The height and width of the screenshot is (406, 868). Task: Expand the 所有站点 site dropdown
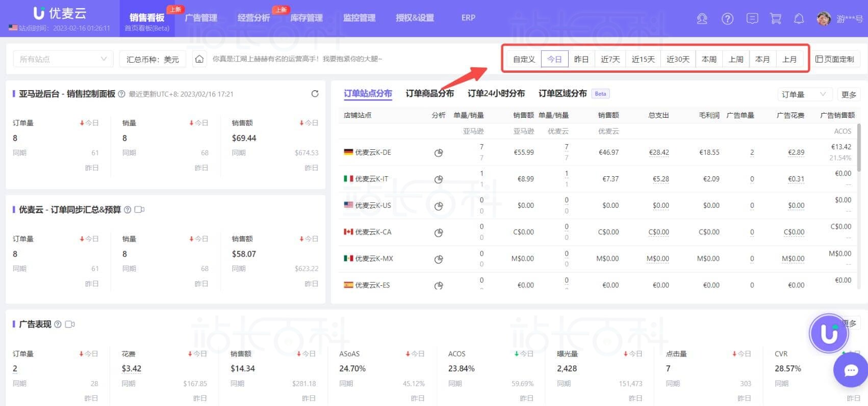click(x=63, y=59)
